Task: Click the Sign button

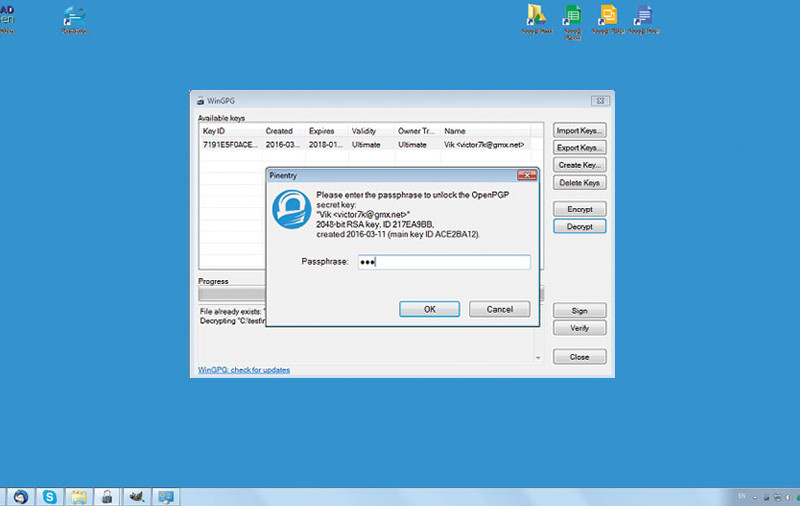Action: 580,311
